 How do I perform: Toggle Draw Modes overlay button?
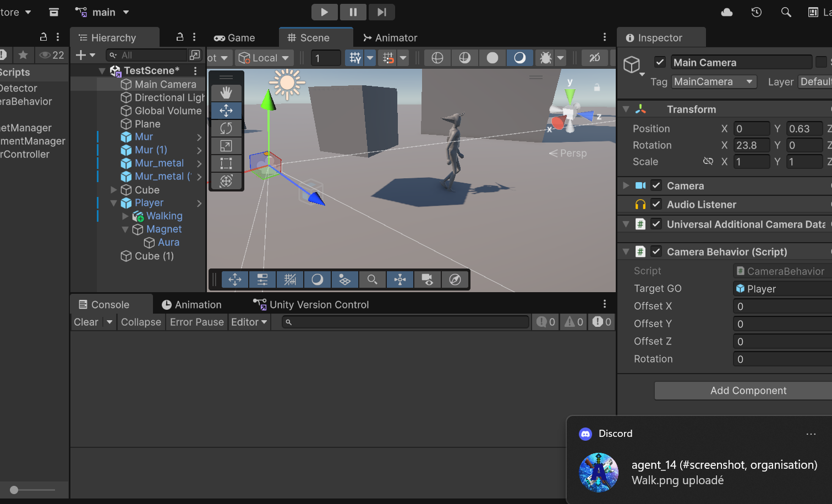click(318, 280)
